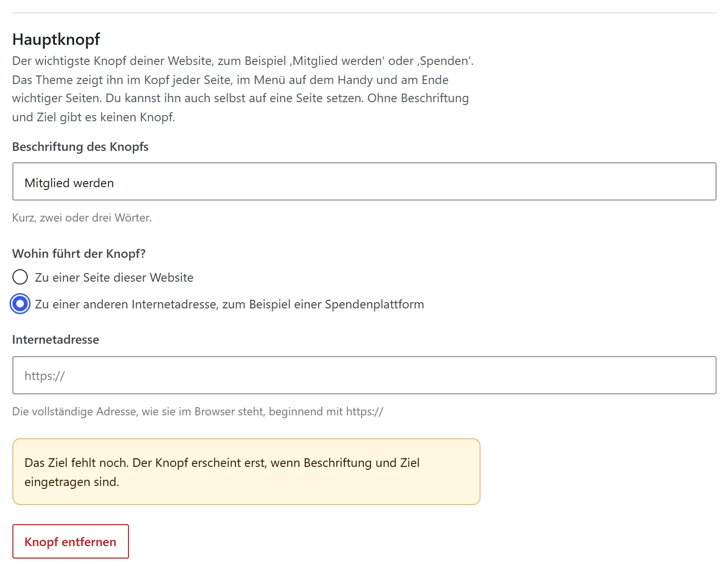The image size is (728, 570).
Task: Click the 'Wohin führt der Knopf?' label
Action: coord(79,253)
